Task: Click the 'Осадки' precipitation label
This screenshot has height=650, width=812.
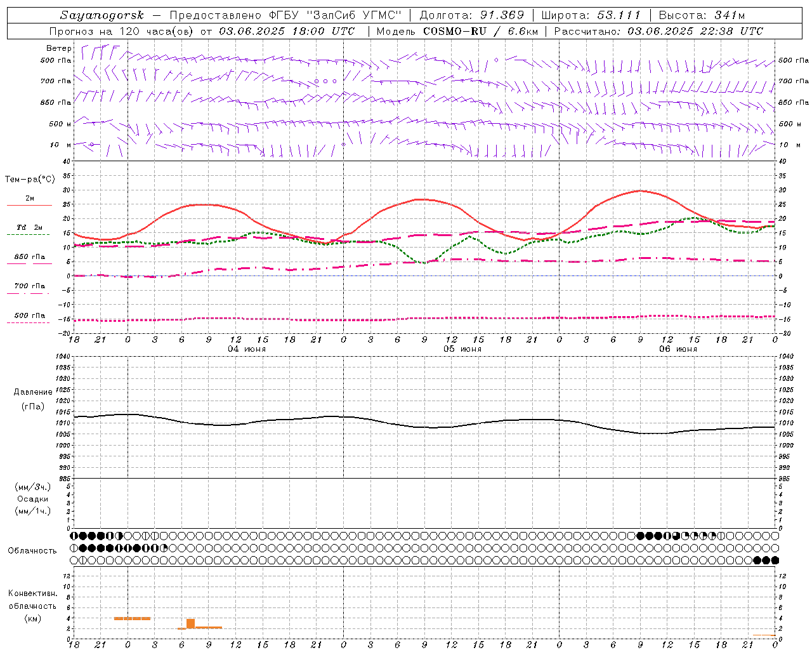Action: (x=33, y=499)
